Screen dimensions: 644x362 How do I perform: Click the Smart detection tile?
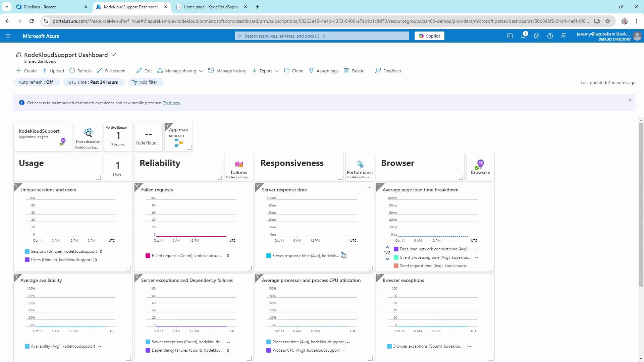pos(88,137)
